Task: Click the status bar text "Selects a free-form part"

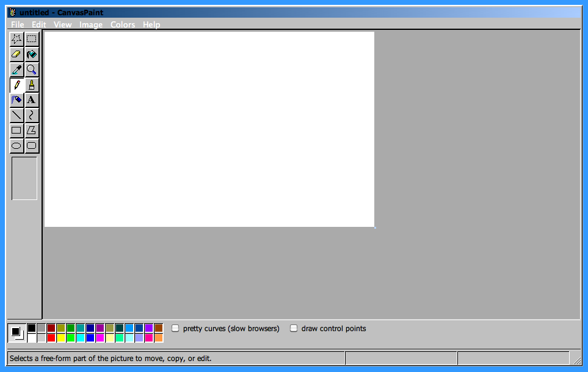Action: pos(50,359)
